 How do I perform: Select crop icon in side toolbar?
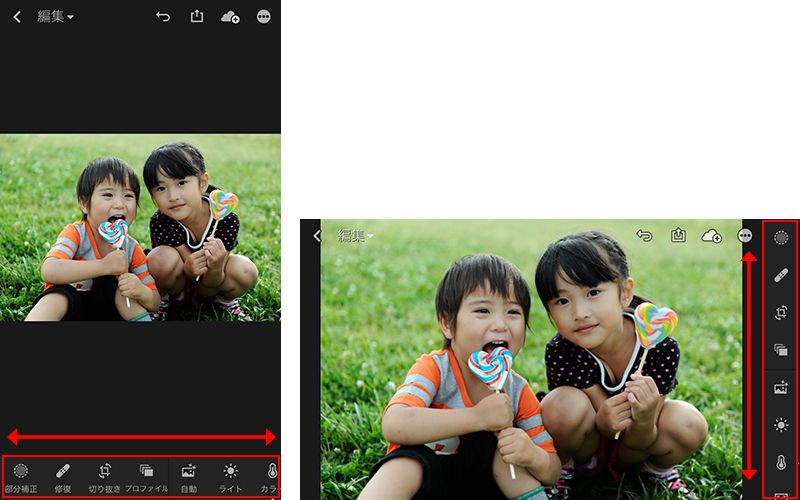coord(781,312)
